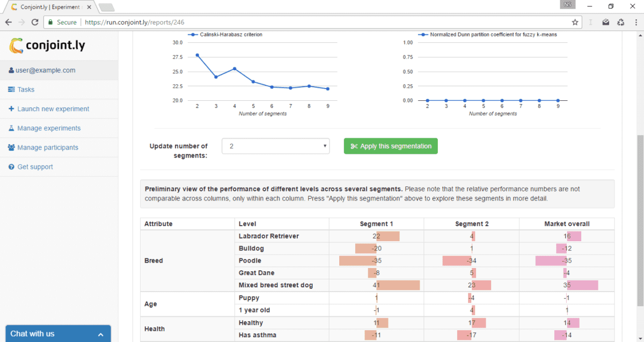The height and width of the screenshot is (342, 644).
Task: Click the page vertical scrollbar thumb
Action: pyautogui.click(x=639, y=214)
